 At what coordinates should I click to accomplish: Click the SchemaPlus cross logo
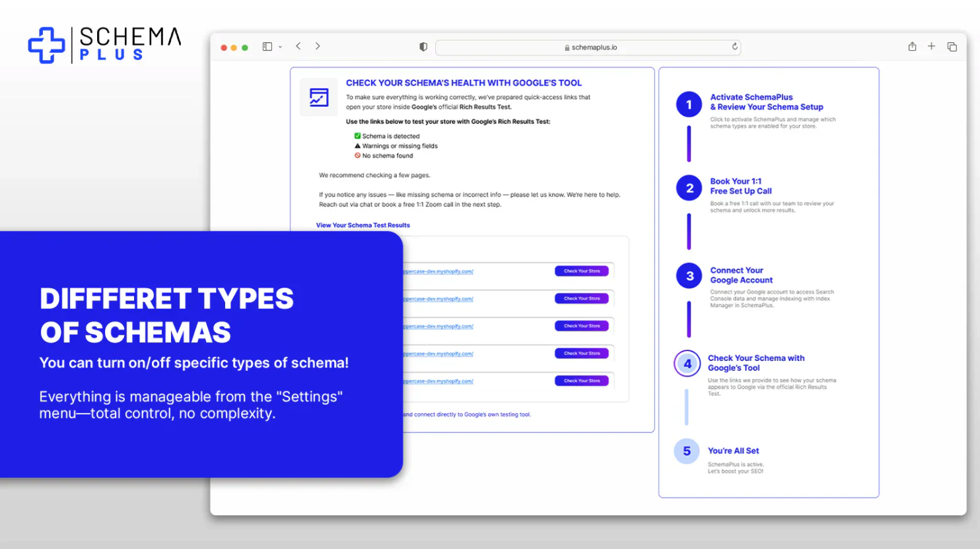coord(46,46)
